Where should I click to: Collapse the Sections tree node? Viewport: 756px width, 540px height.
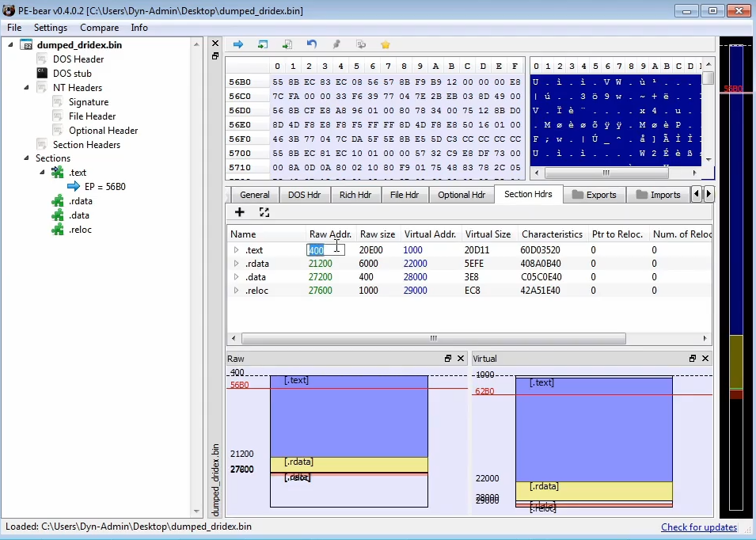pos(27,158)
